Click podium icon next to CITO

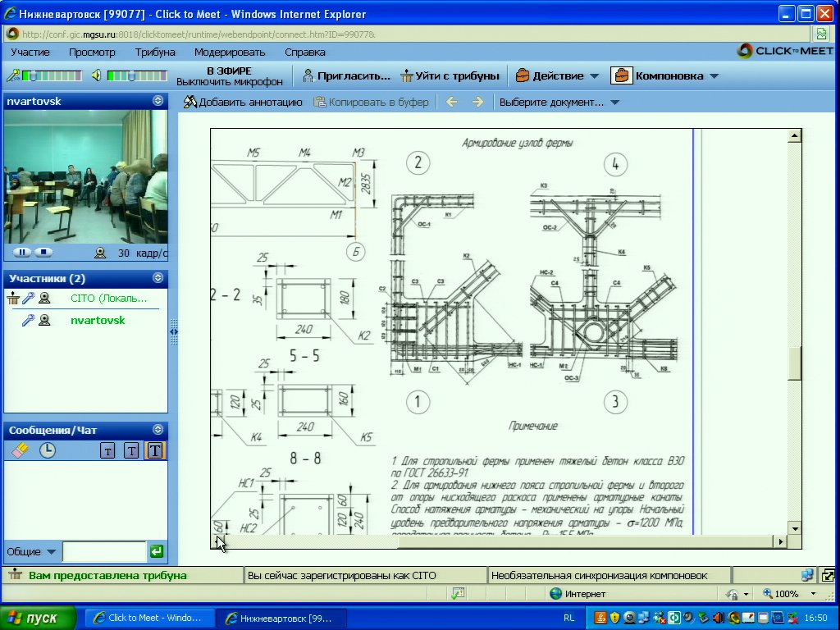point(13,299)
